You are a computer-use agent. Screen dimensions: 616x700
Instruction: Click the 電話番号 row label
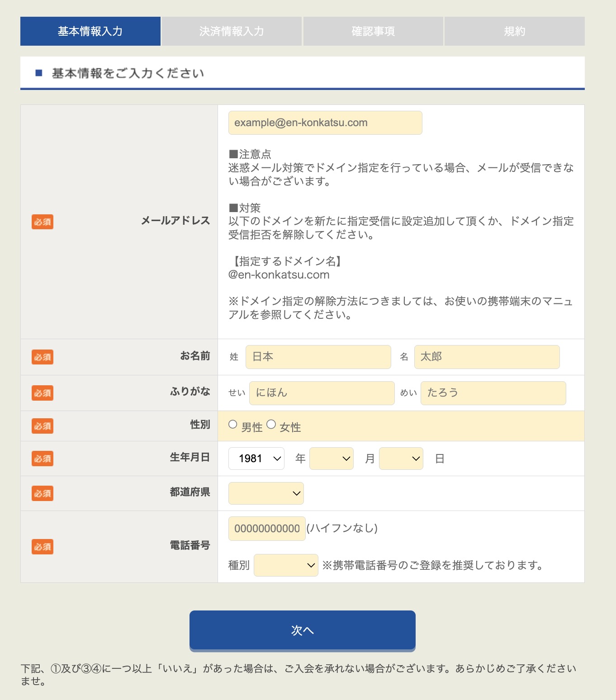click(x=190, y=545)
